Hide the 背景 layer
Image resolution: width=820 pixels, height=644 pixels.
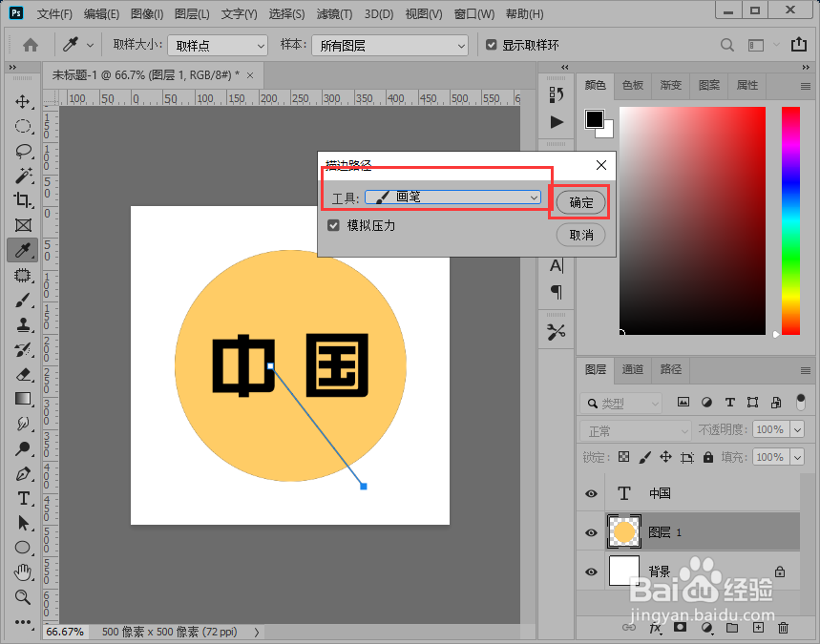[591, 571]
